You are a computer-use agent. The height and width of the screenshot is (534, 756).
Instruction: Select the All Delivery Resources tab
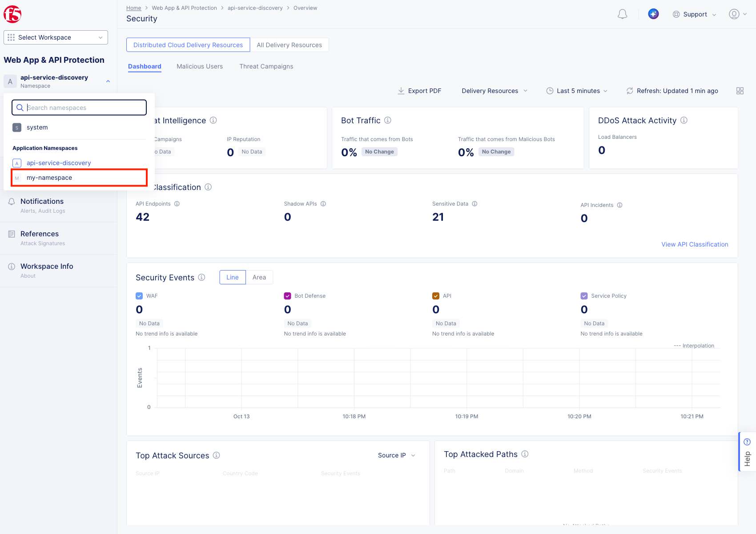[290, 45]
